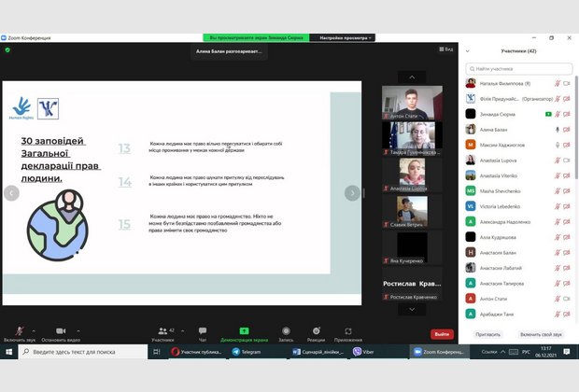The width and height of the screenshot is (579, 392).
Task: Open the Чат chat panel
Action: click(203, 331)
